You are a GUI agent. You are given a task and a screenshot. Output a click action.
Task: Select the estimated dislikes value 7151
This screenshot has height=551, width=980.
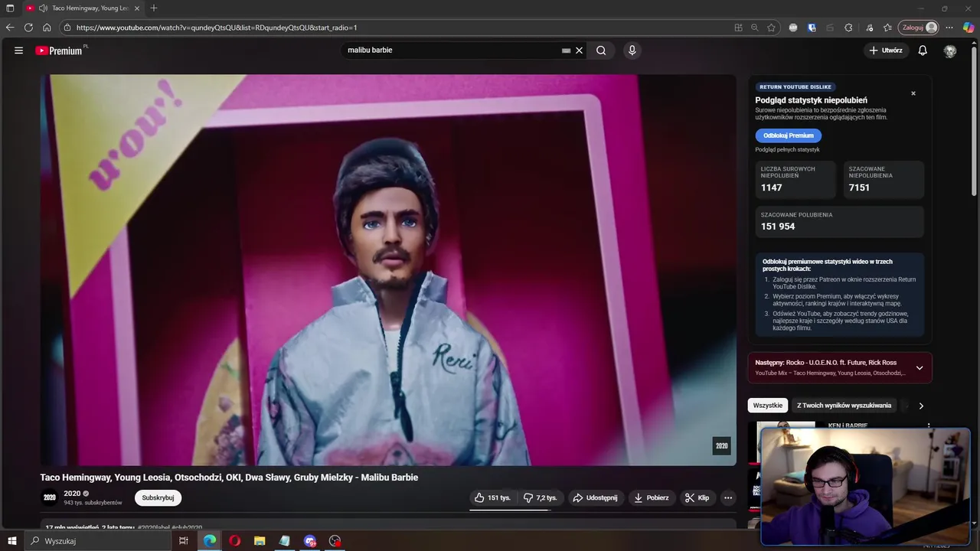(x=859, y=187)
